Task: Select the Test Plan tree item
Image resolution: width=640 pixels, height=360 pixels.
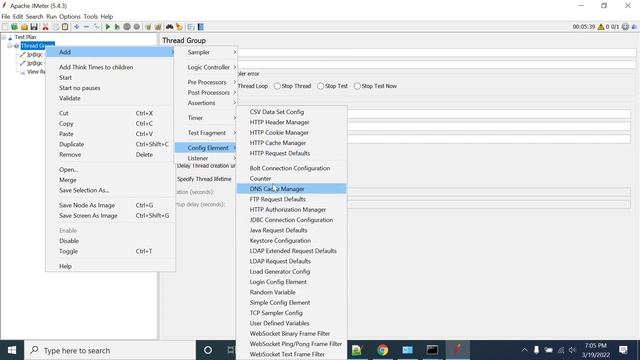Action: pyautogui.click(x=25, y=37)
